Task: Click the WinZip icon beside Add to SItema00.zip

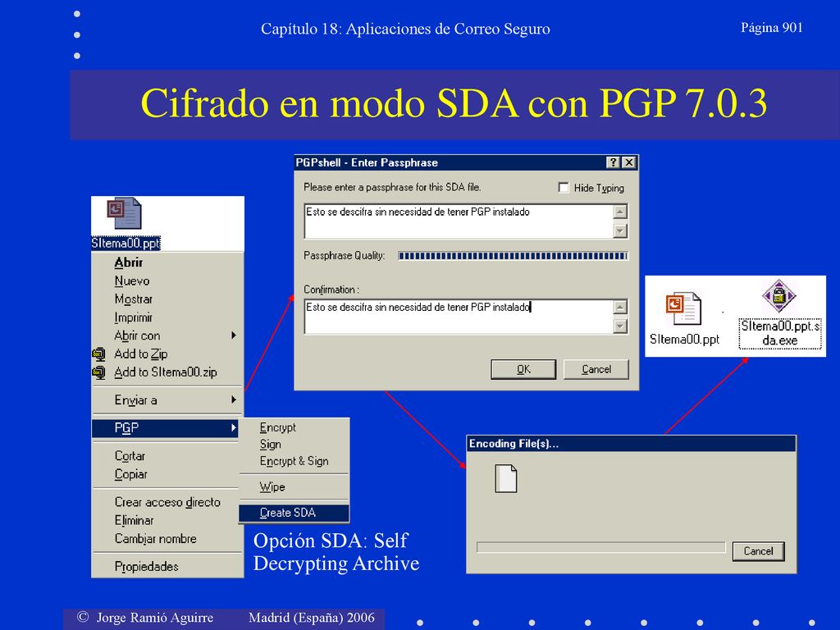Action: coord(98,372)
